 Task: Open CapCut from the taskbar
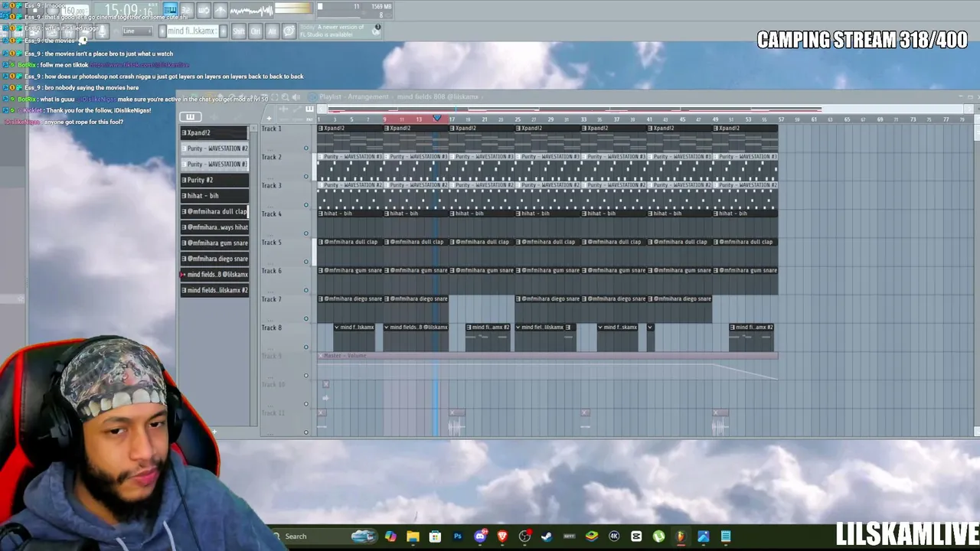click(x=636, y=536)
